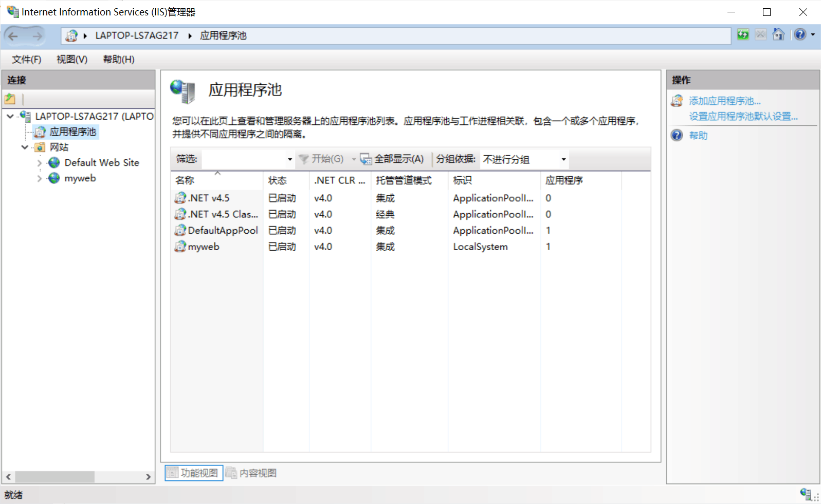Open the 帮助(H) menu

pyautogui.click(x=119, y=60)
